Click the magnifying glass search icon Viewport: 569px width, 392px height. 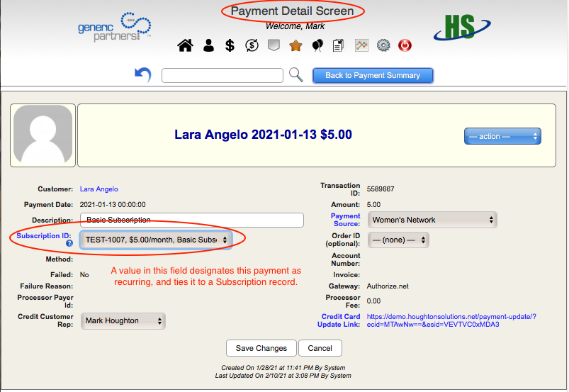pos(296,75)
